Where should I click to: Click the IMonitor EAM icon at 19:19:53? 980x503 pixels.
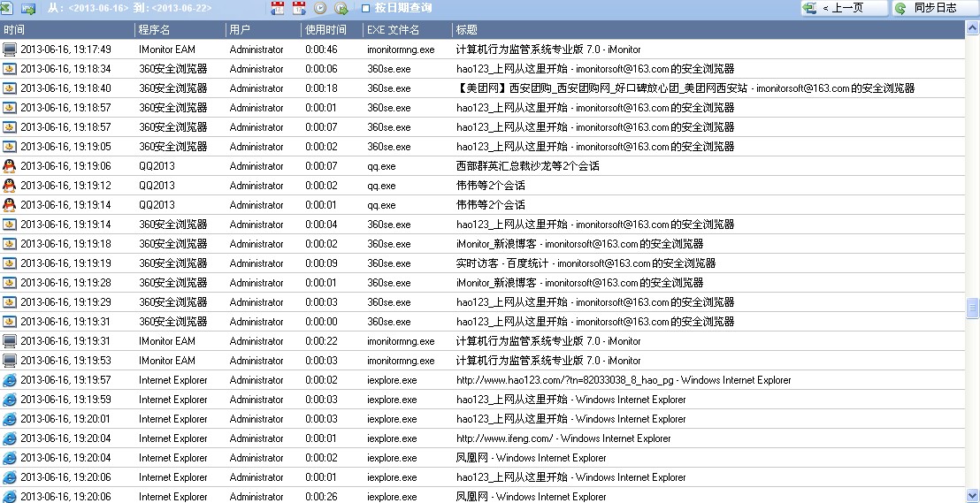click(x=10, y=361)
